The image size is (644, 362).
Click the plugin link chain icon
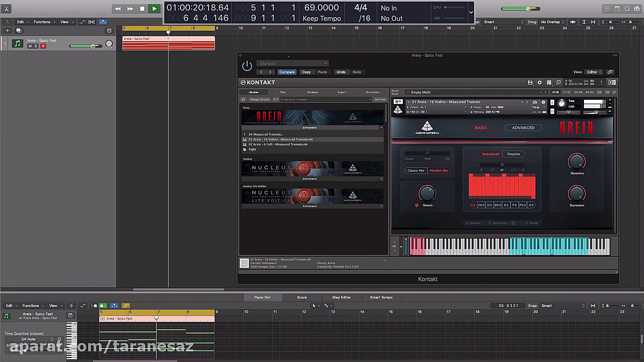point(610,72)
